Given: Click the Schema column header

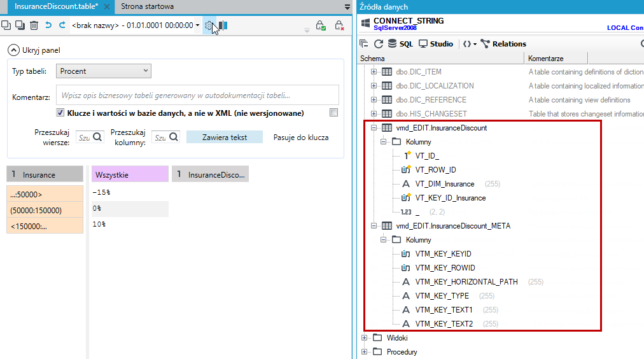Looking at the screenshot, I should pyautogui.click(x=441, y=59).
